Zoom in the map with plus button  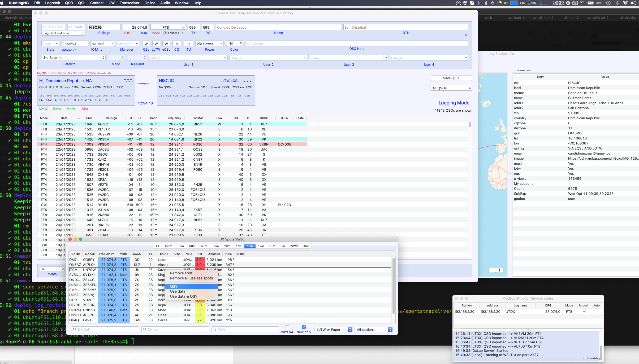[499, 270]
